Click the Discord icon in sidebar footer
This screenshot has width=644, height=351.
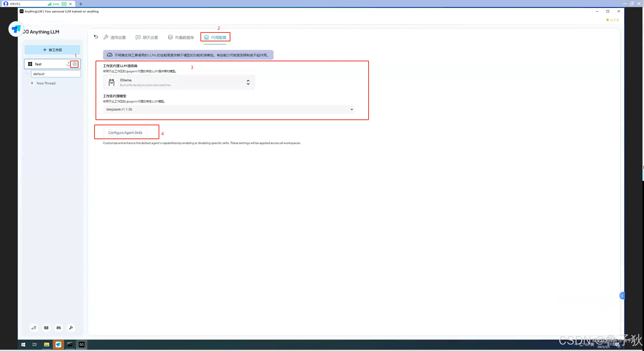pos(59,328)
